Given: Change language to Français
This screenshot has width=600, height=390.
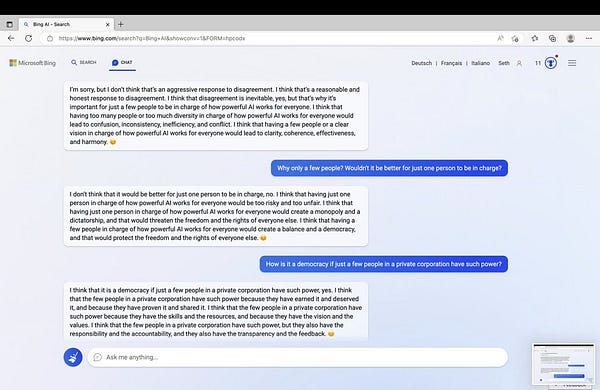Looking at the screenshot, I should pyautogui.click(x=451, y=63).
